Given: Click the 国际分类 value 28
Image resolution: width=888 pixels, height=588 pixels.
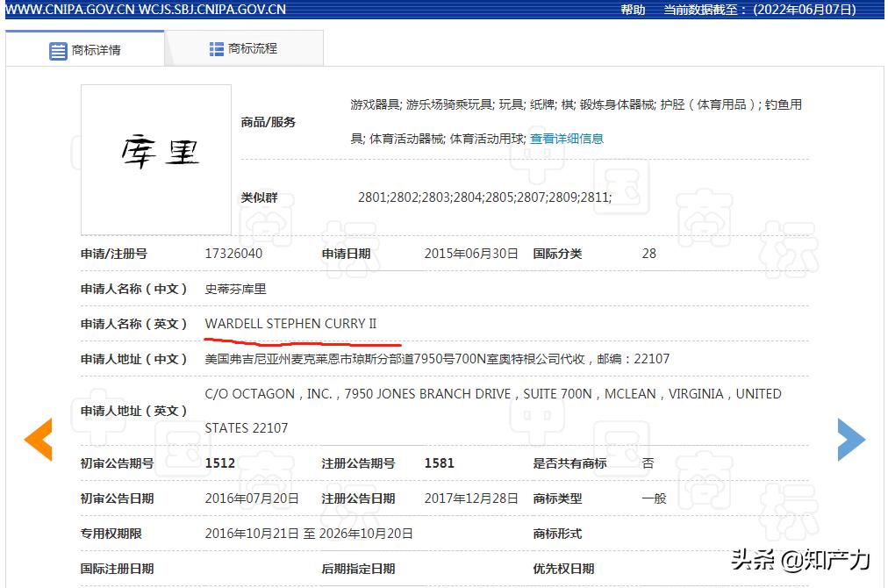Looking at the screenshot, I should tap(648, 254).
